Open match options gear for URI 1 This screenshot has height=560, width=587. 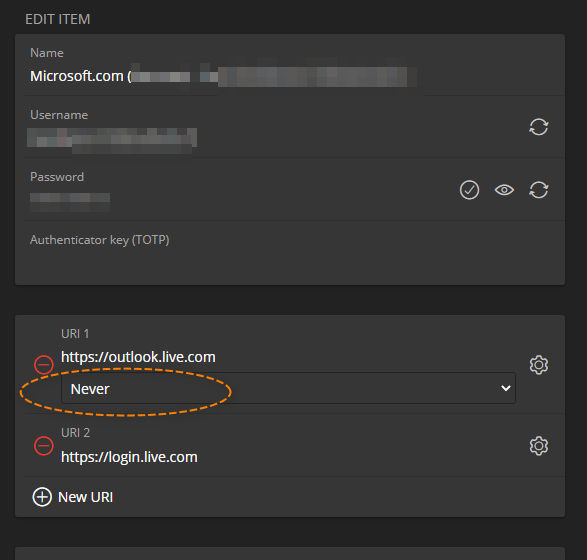coord(539,365)
